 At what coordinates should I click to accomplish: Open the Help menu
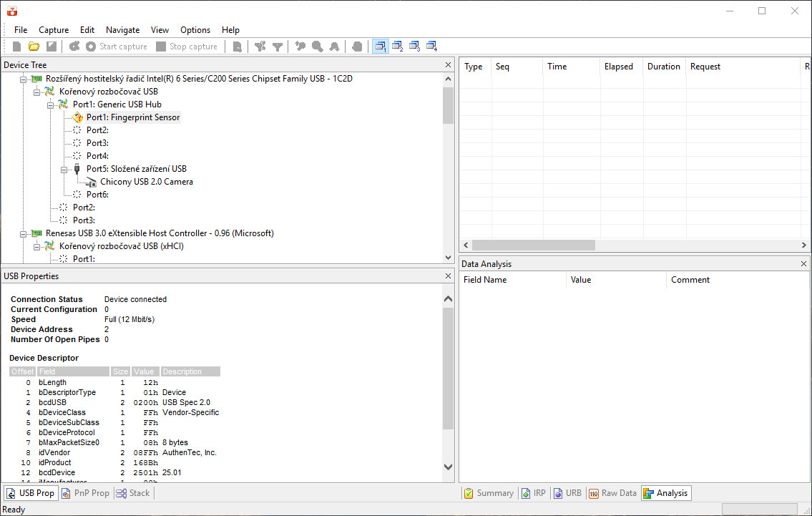pos(230,30)
